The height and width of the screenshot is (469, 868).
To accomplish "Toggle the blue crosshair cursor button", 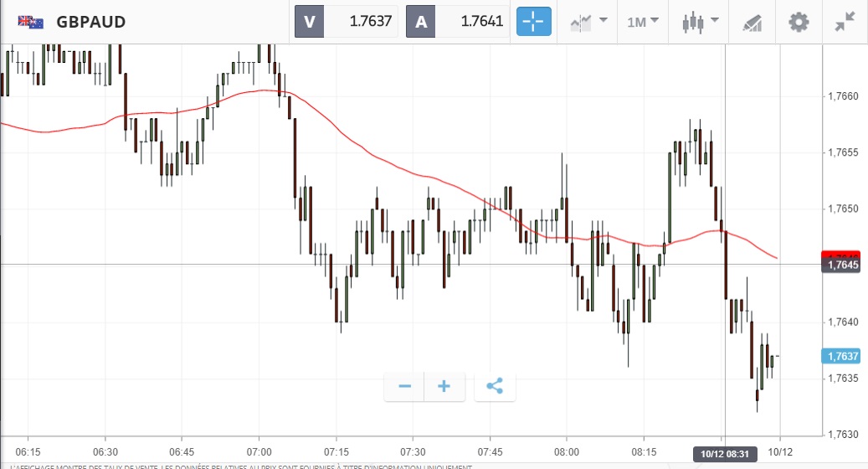I will pyautogui.click(x=534, y=22).
